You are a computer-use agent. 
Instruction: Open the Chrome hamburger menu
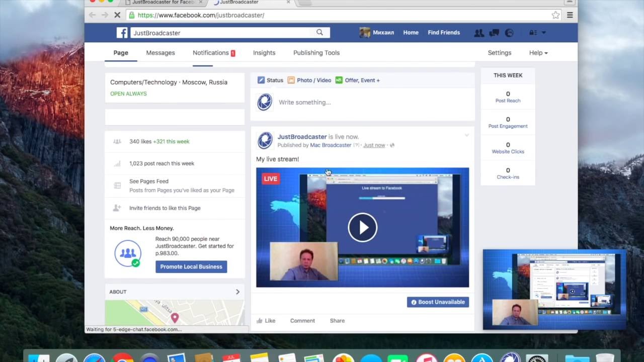point(570,15)
